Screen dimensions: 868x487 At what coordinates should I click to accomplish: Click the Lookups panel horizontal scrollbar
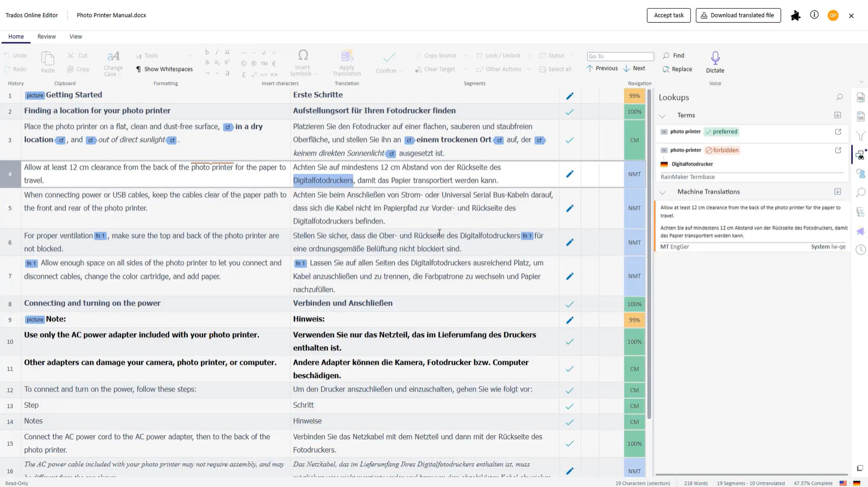752,475
